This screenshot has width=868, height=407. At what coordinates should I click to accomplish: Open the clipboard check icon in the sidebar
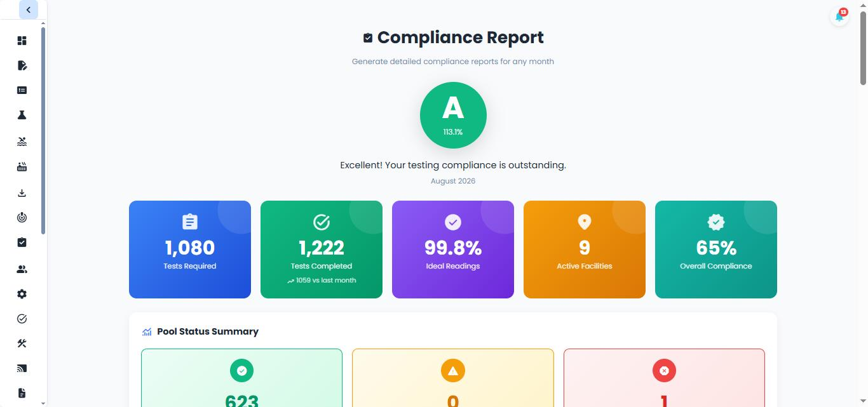[x=22, y=243]
